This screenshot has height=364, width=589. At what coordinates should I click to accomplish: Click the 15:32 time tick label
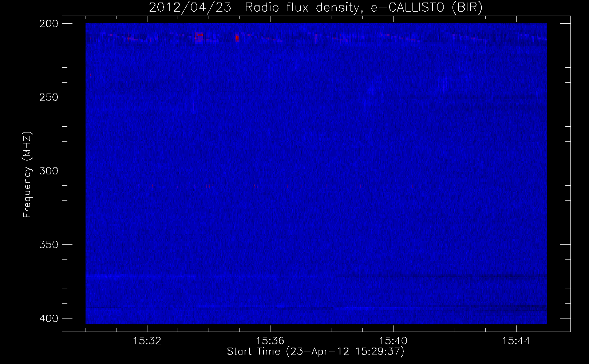pos(147,341)
